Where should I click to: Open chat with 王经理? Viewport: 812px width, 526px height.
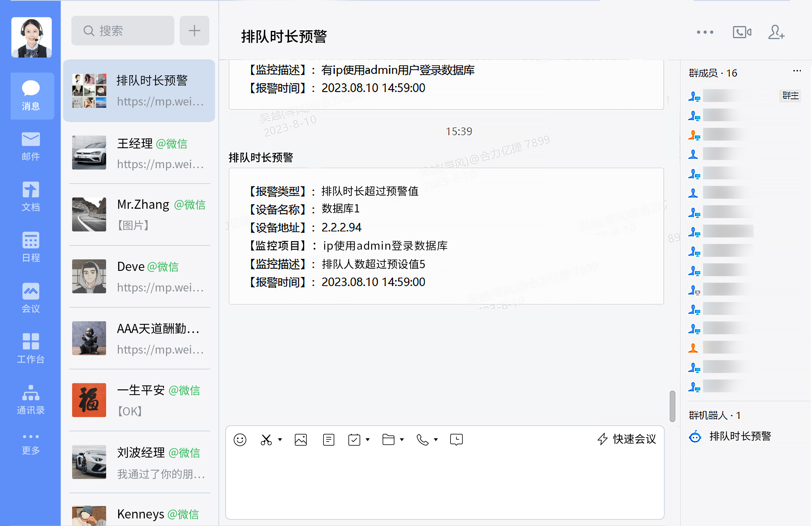click(x=139, y=153)
